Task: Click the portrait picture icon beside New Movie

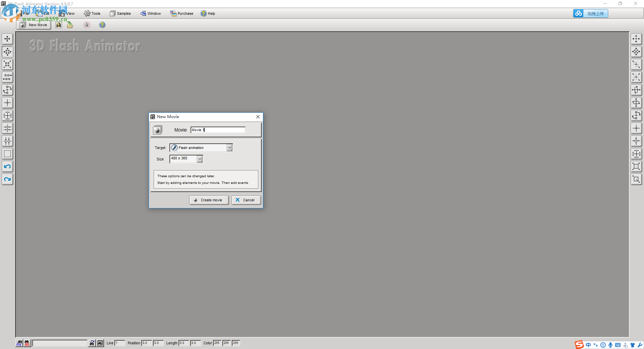Action: pos(59,25)
